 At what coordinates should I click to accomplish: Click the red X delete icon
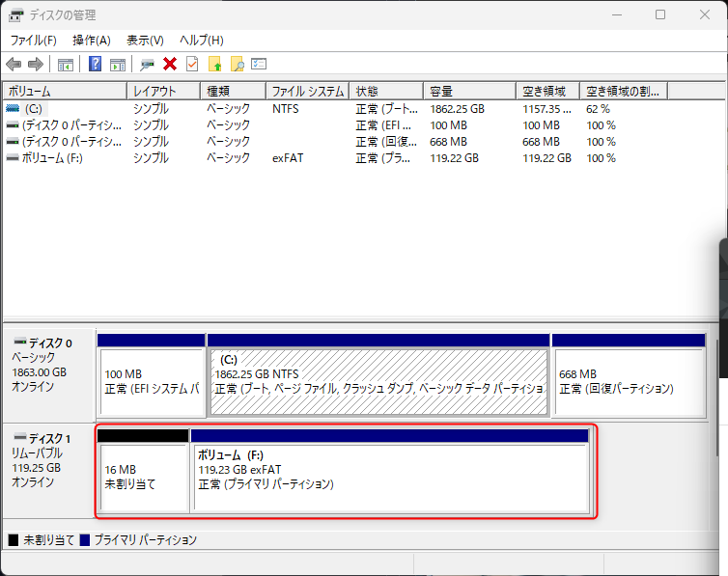click(170, 64)
